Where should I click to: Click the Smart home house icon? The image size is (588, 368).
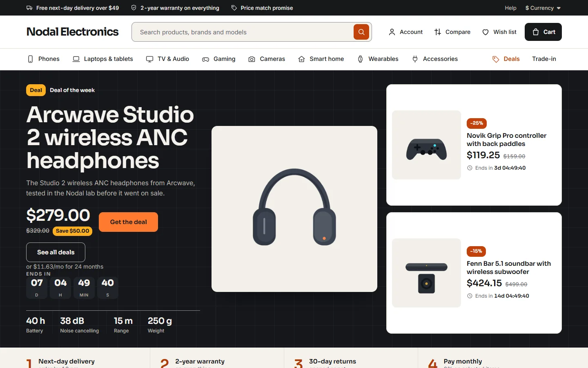click(x=301, y=59)
